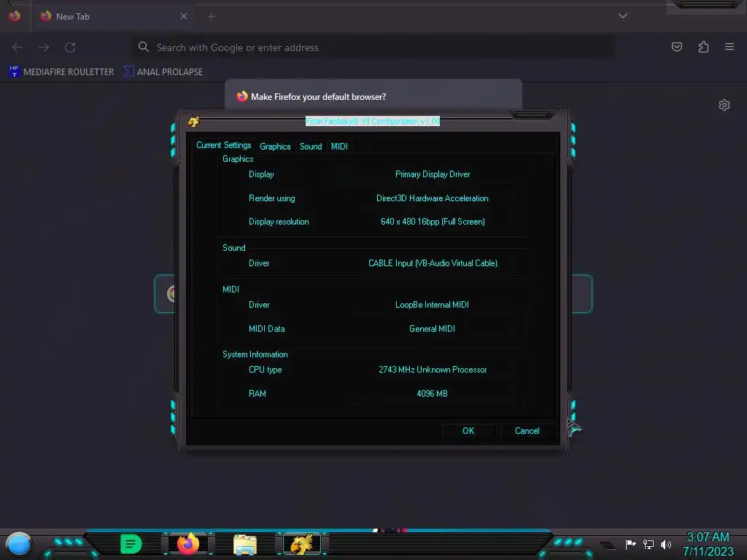Select the chocobo config app on taskbar
Viewport: 747px width, 560px height.
[302, 544]
